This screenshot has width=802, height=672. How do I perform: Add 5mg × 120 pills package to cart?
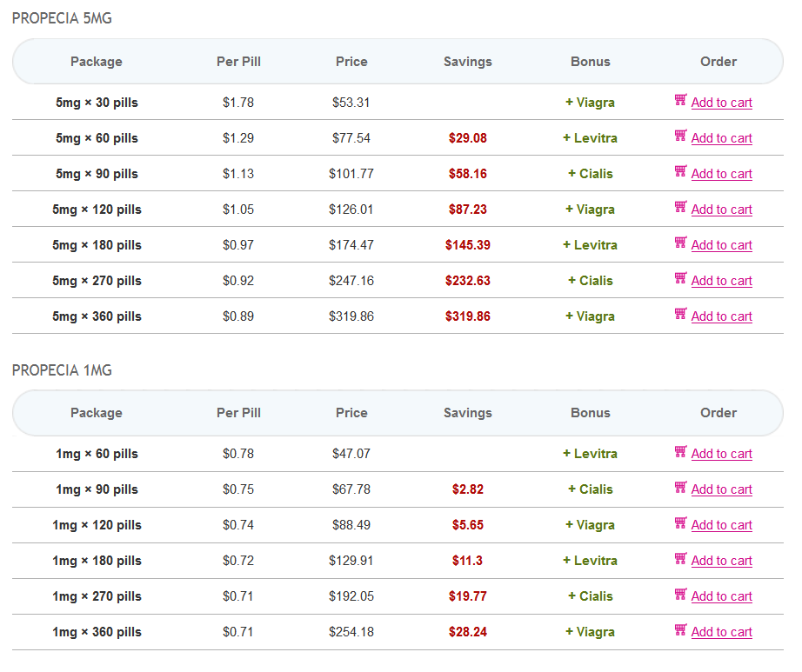(x=721, y=210)
